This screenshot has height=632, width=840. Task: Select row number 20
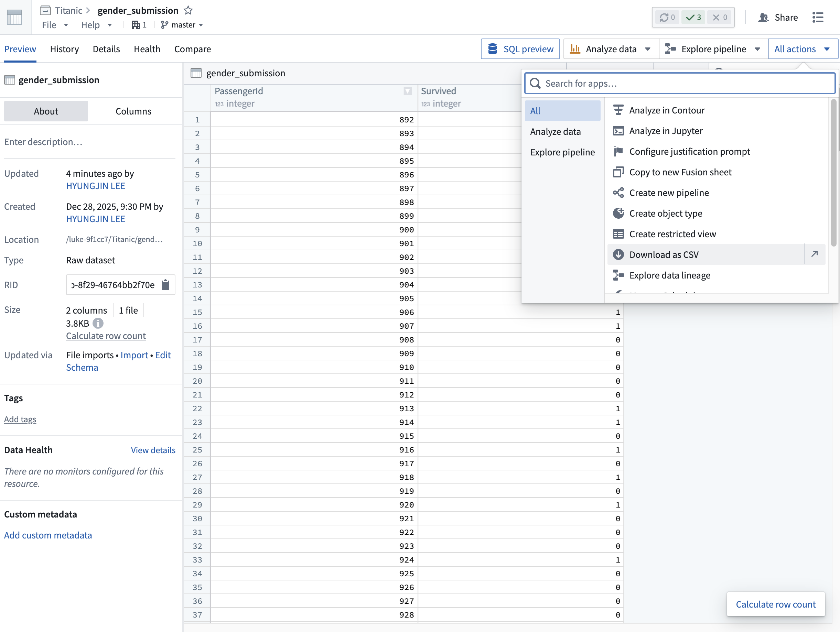click(x=197, y=381)
